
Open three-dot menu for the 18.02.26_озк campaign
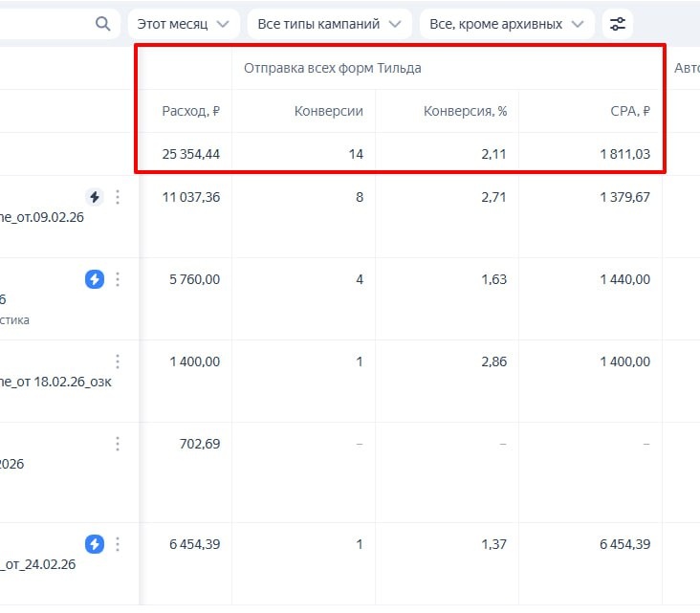118,361
